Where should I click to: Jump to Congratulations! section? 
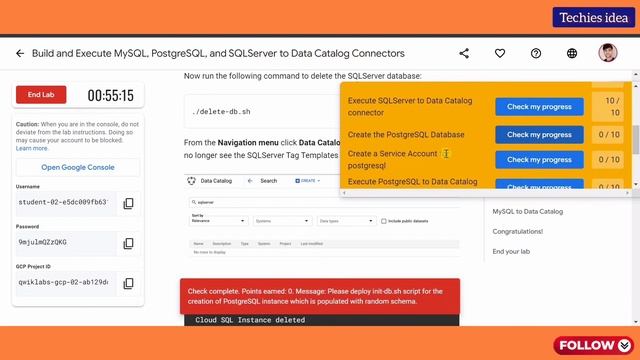click(x=518, y=231)
